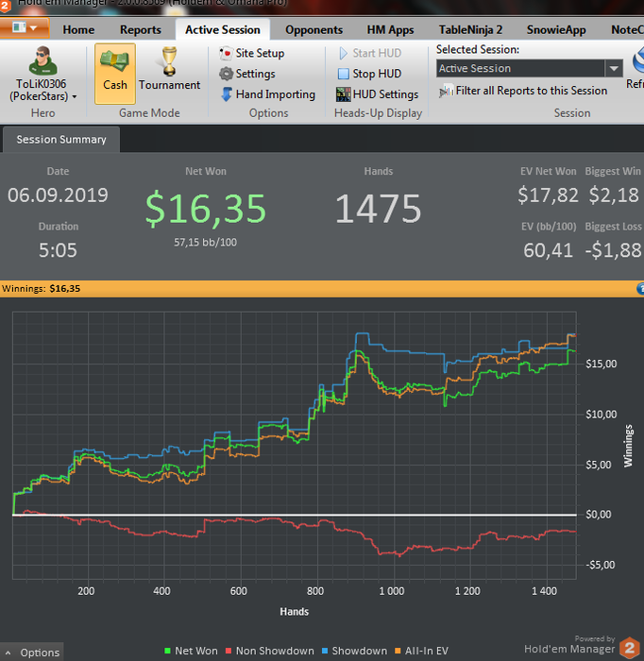Open the Settings gear option
The height and width of the screenshot is (661, 644).
click(247, 74)
